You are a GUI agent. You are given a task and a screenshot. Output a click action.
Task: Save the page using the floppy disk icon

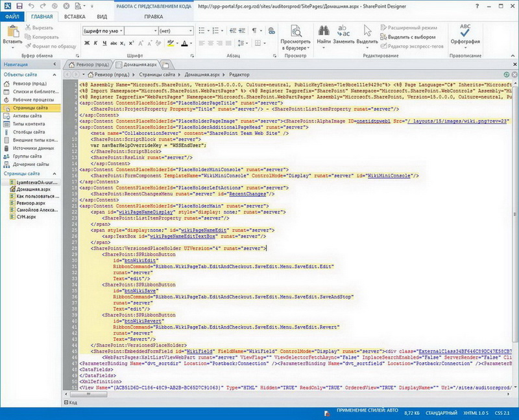pyautogui.click(x=19, y=6)
